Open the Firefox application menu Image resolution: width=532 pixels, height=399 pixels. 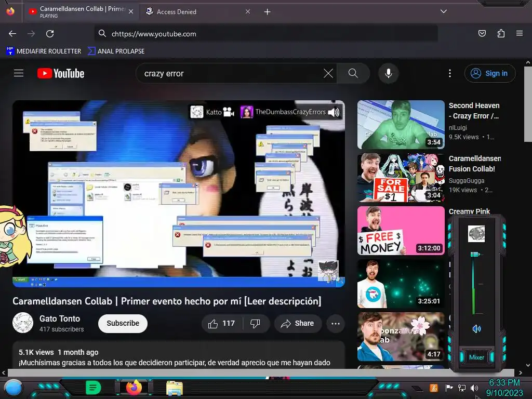click(520, 33)
